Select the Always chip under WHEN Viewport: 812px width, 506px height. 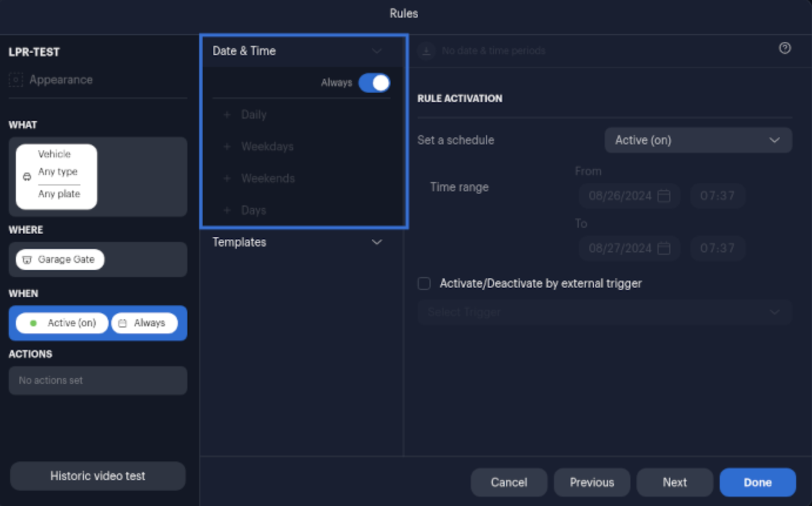coord(144,323)
